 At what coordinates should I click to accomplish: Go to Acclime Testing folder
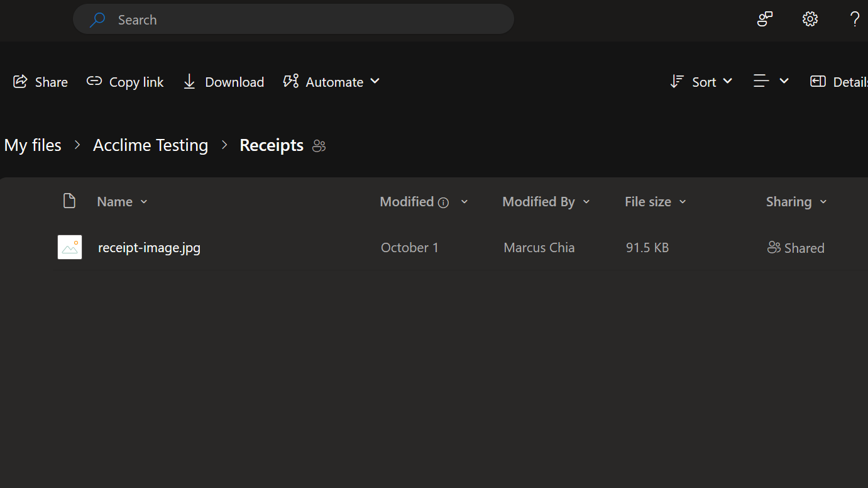(x=150, y=145)
